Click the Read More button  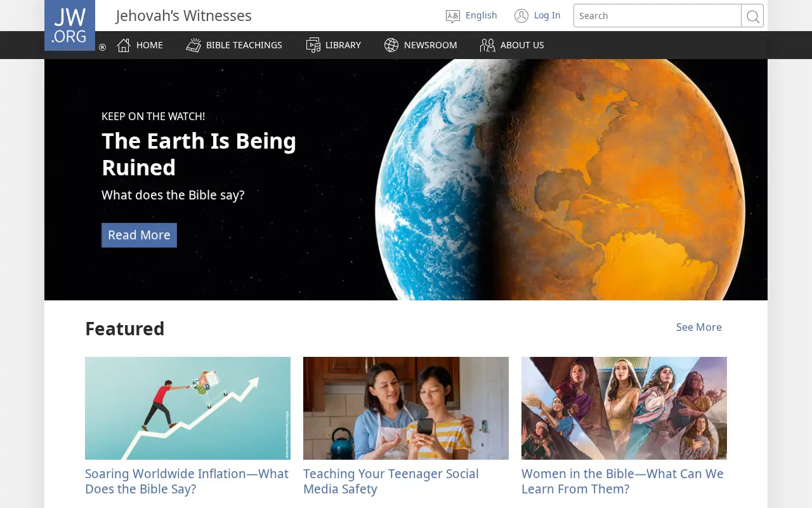[x=139, y=235]
